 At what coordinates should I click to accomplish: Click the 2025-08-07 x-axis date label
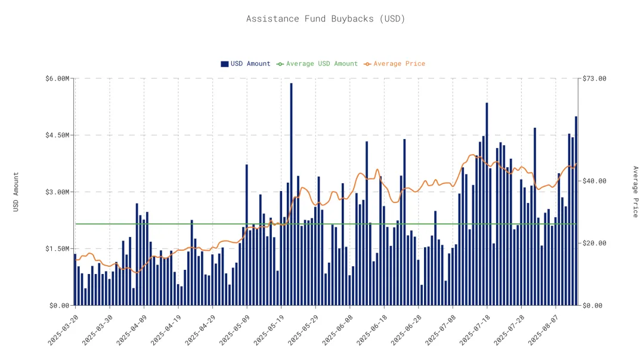pyautogui.click(x=543, y=330)
